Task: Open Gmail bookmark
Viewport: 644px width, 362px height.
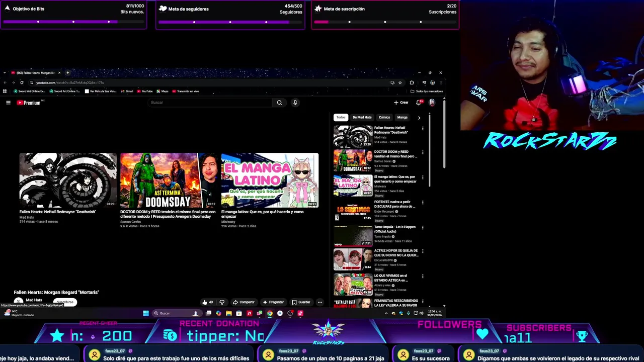Action: click(126, 91)
